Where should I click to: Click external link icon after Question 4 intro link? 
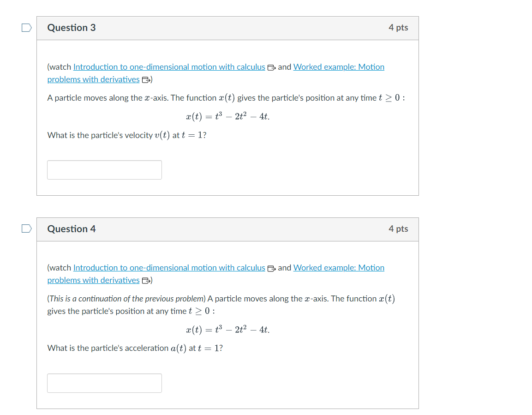click(271, 268)
